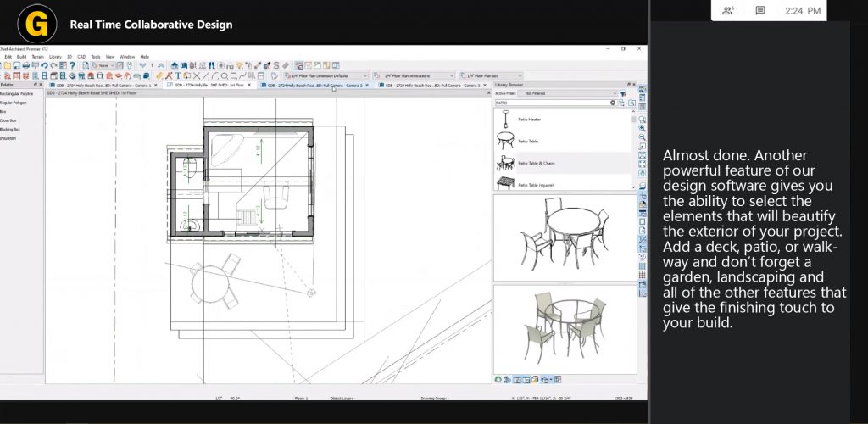This screenshot has height=424, width=868.
Task: Open the Window menu
Action: click(127, 57)
